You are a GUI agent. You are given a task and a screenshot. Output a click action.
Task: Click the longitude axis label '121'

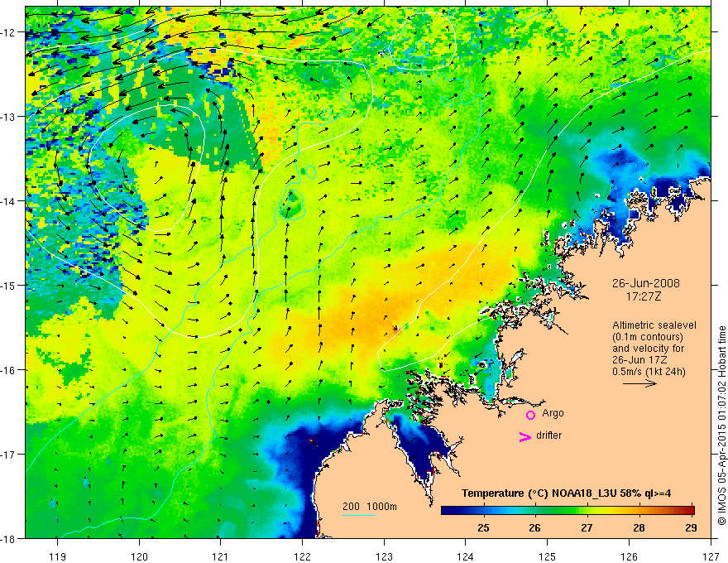[x=221, y=556]
